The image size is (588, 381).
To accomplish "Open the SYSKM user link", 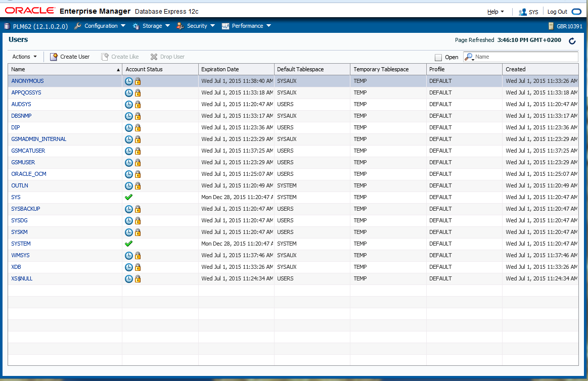I will click(20, 232).
